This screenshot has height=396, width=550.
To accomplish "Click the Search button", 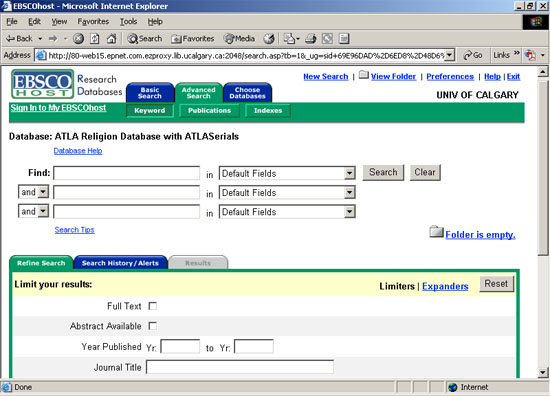I will click(x=383, y=172).
